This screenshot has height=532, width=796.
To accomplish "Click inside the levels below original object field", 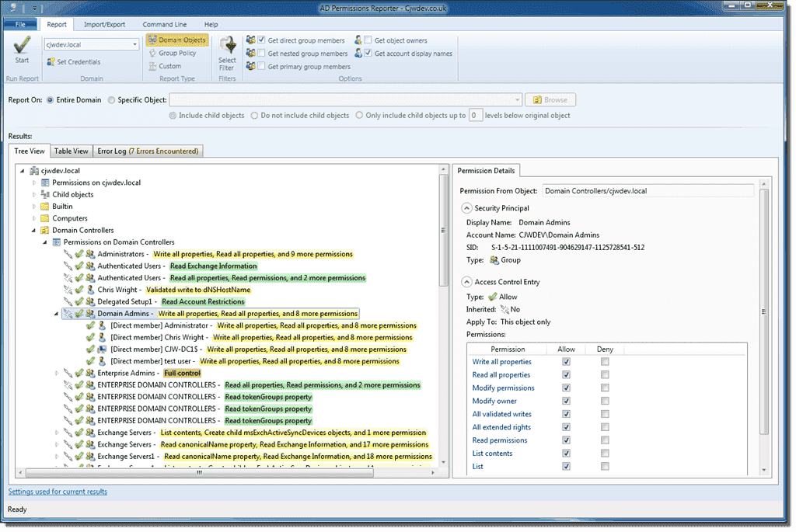I will (474, 115).
